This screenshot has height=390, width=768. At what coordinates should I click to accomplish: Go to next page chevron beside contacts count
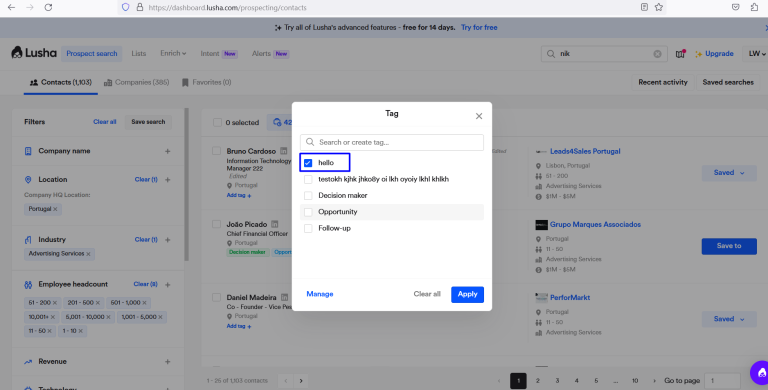pyautogui.click(x=301, y=381)
